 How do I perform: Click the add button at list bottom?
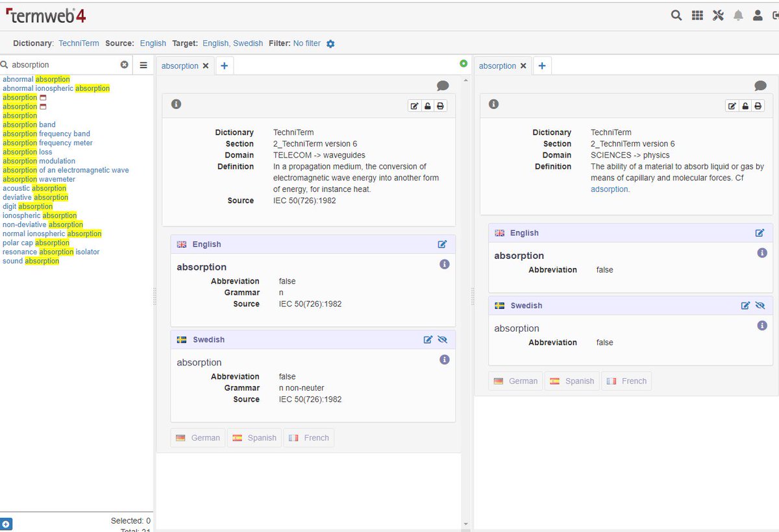pos(6,524)
